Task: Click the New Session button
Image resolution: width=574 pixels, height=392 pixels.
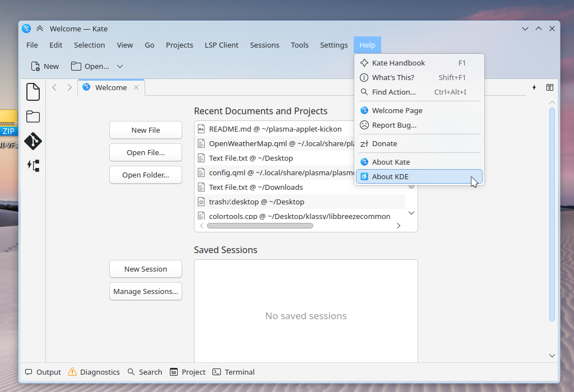Action: 146,269
